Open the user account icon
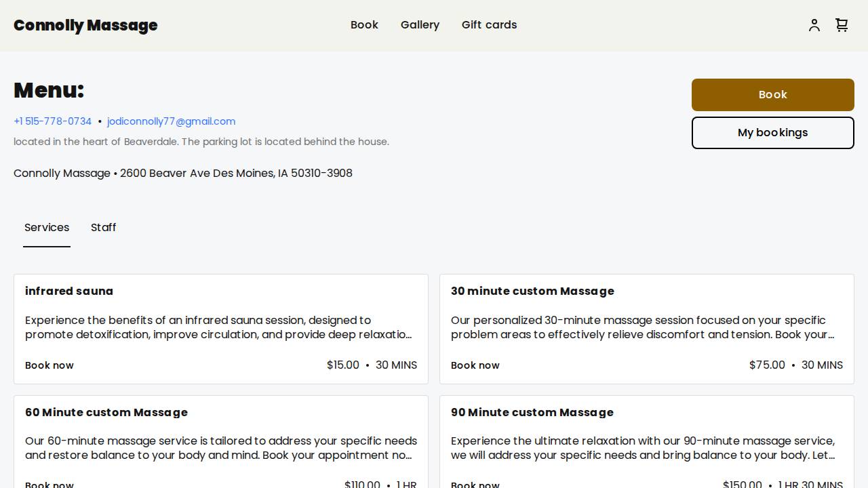Image resolution: width=868 pixels, height=488 pixels. (814, 25)
